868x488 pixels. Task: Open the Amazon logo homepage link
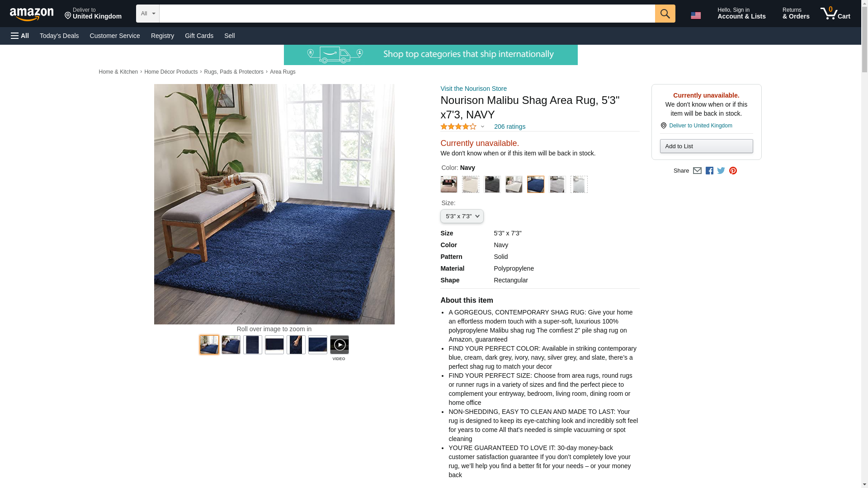(32, 14)
